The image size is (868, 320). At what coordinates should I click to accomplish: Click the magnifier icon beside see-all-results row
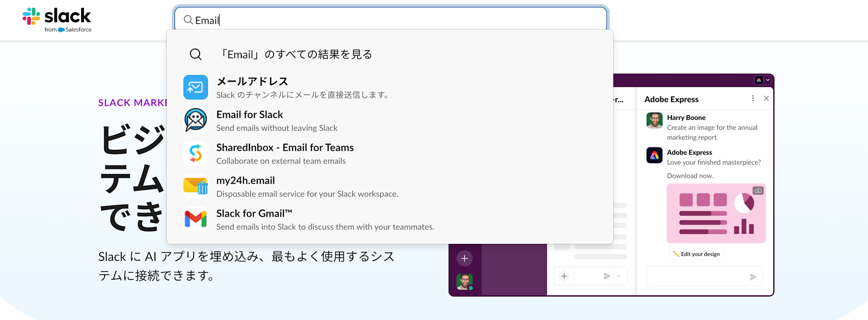tap(196, 54)
